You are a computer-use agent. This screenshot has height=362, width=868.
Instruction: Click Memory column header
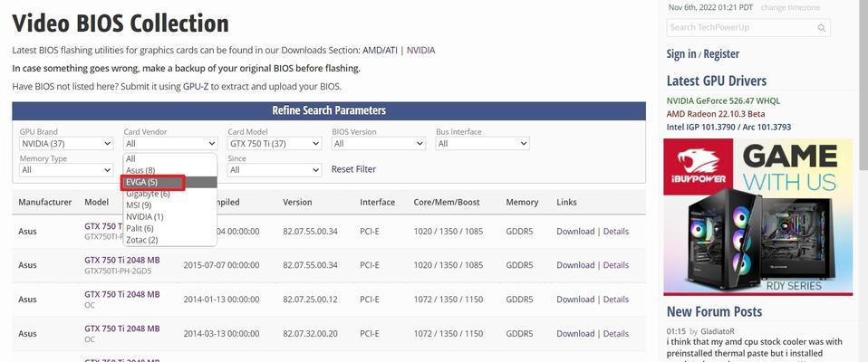(x=522, y=203)
